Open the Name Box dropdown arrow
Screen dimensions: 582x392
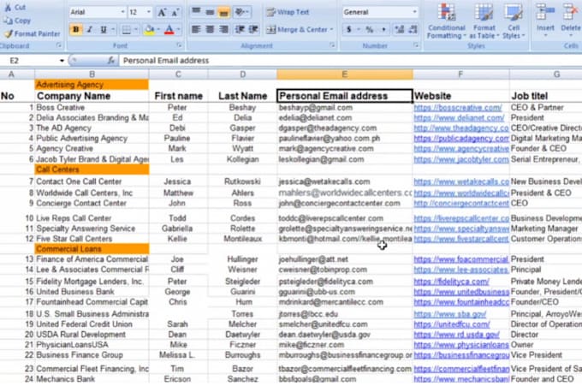tap(62, 61)
